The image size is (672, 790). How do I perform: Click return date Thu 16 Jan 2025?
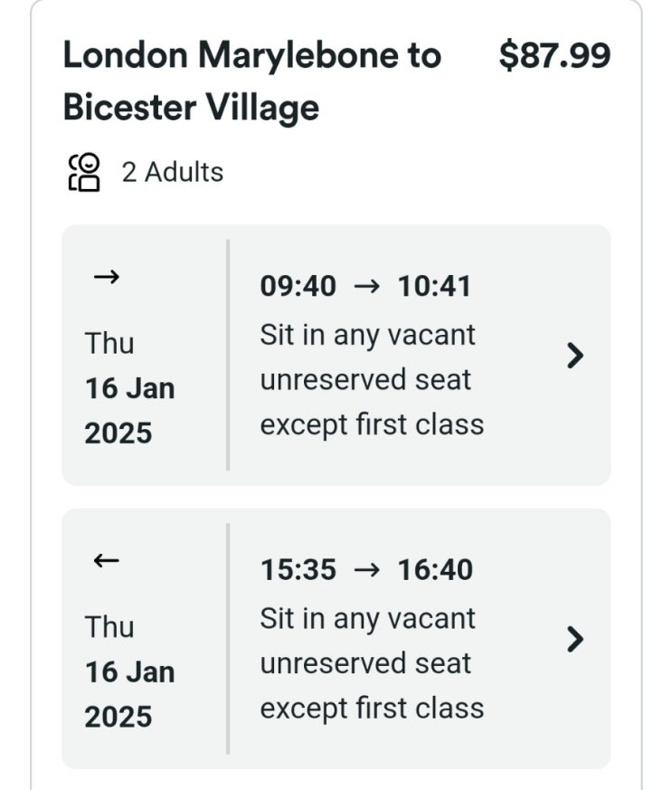pyautogui.click(x=129, y=671)
